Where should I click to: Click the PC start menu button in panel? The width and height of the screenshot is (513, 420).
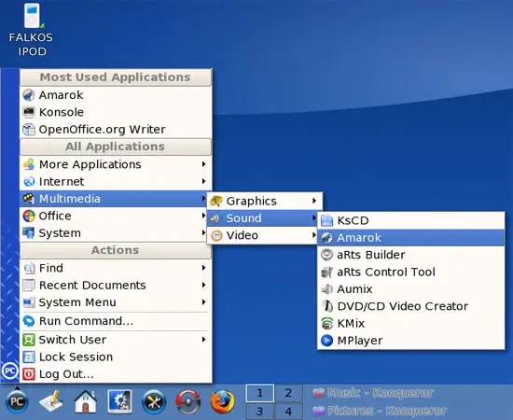pos(17,401)
